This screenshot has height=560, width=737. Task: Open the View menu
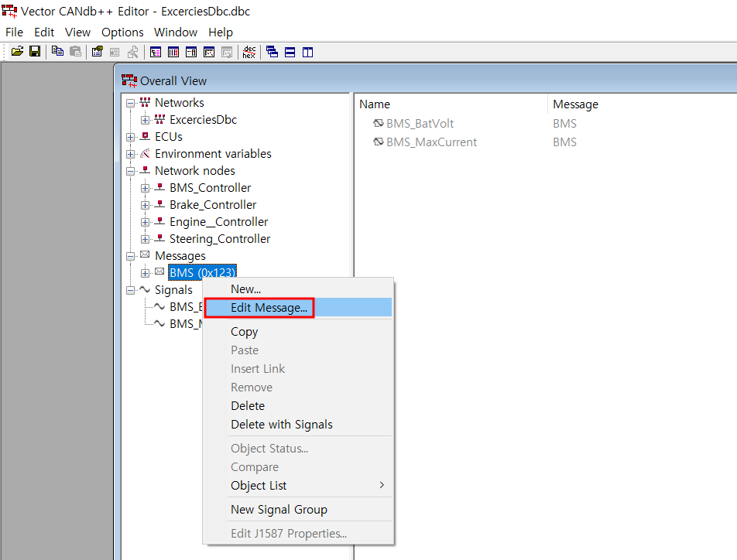tap(77, 32)
